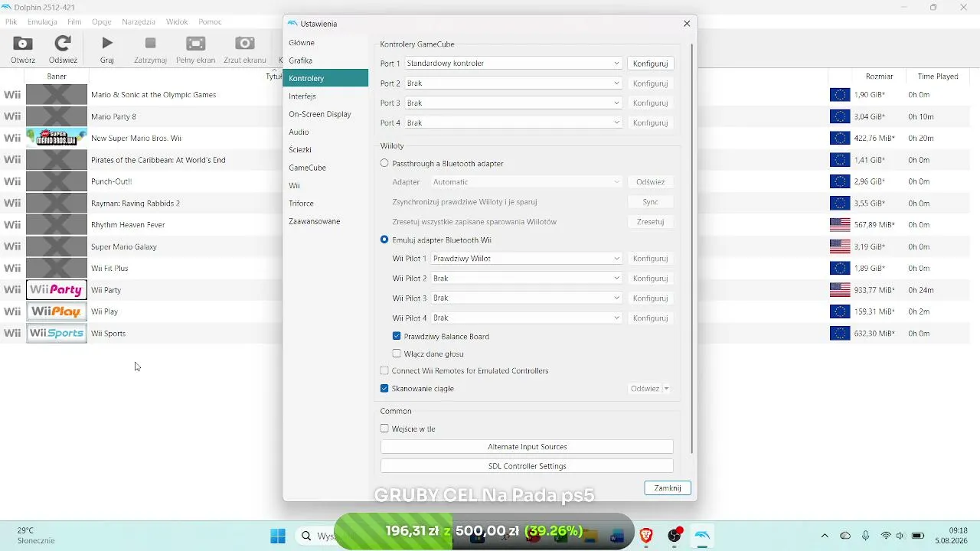Open OBS Studio from the taskbar
The width and height of the screenshot is (980, 551).
tap(675, 536)
